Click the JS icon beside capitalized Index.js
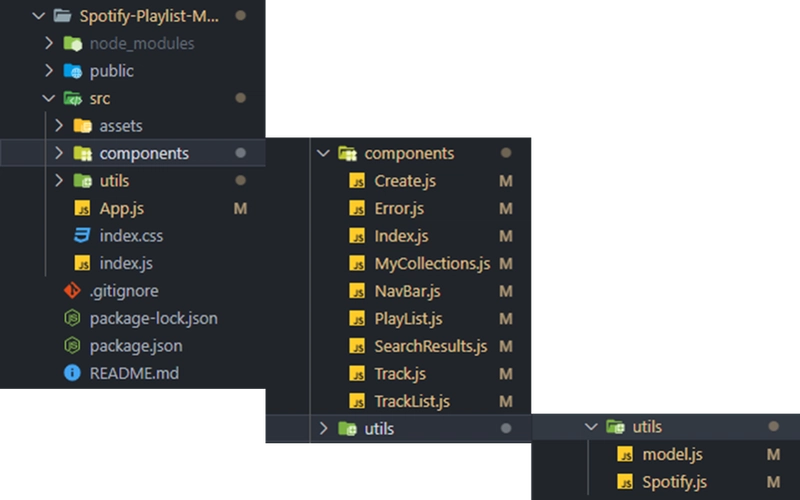This screenshot has width=800, height=500. coord(357,236)
